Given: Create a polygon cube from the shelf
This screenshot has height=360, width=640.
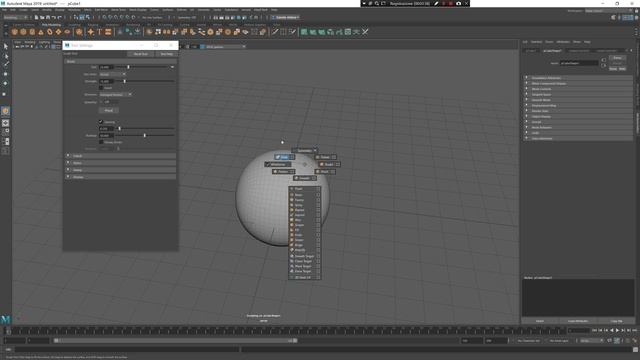Looking at the screenshot, I should tap(23, 32).
